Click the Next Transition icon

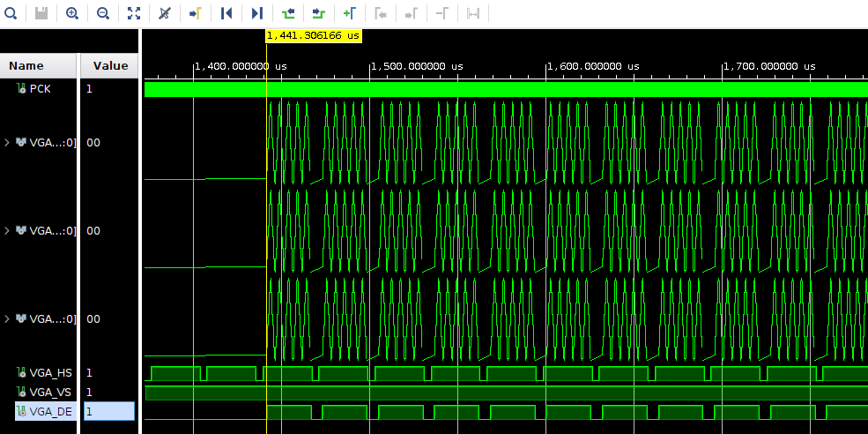[x=319, y=12]
